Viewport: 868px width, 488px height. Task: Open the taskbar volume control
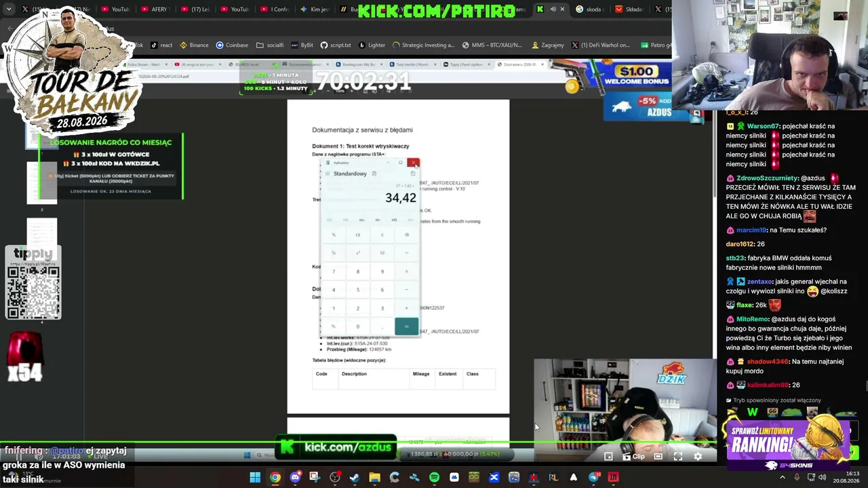coord(824,477)
